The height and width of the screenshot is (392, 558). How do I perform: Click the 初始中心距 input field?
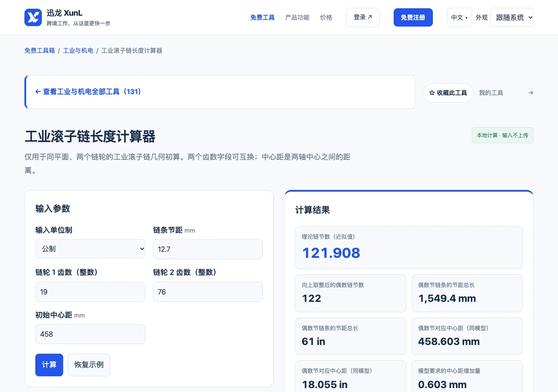90,334
